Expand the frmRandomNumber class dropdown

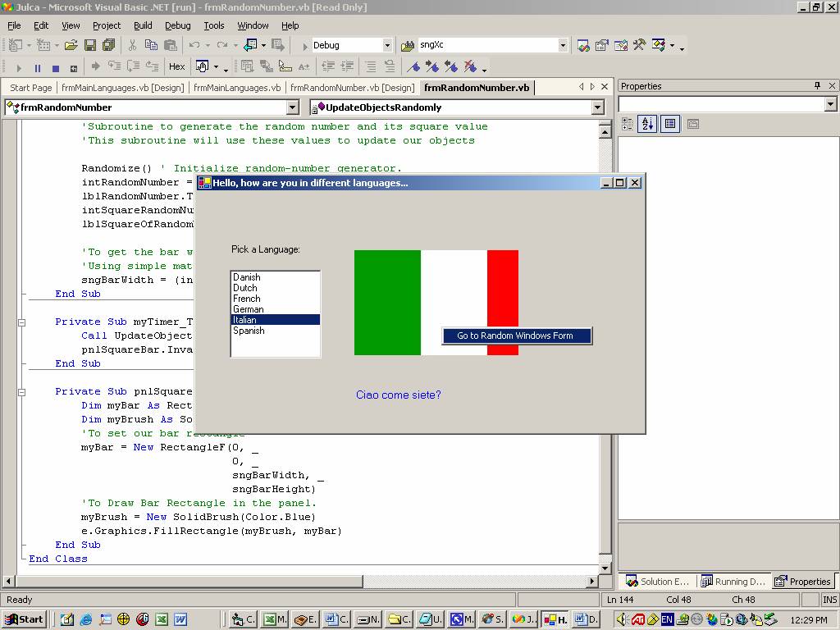point(293,107)
